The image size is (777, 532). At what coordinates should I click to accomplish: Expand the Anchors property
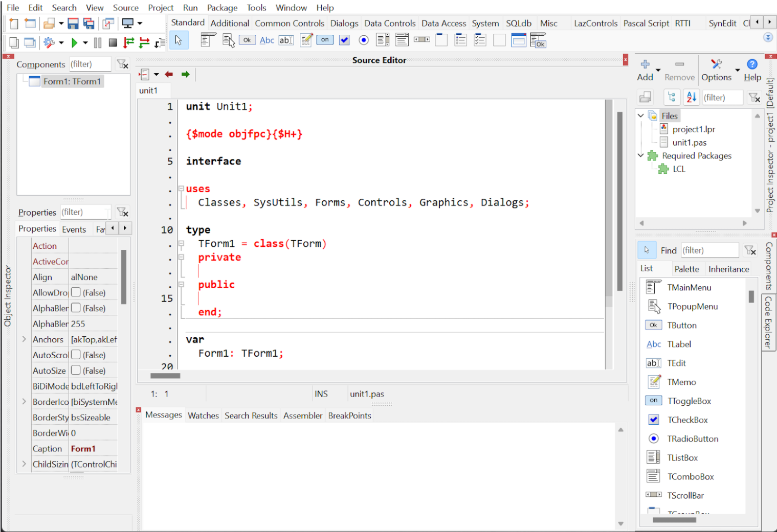click(24, 339)
